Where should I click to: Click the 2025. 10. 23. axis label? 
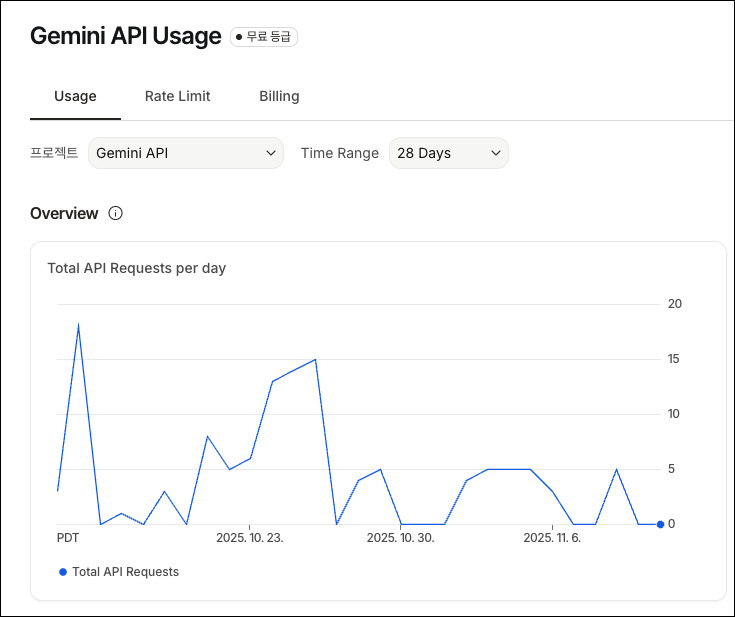[x=250, y=538]
